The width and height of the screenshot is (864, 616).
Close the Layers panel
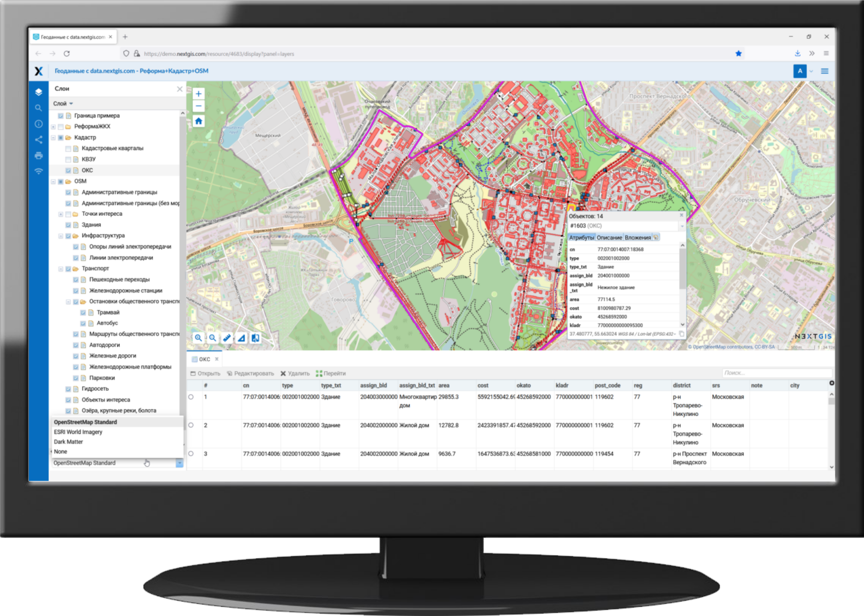[180, 89]
